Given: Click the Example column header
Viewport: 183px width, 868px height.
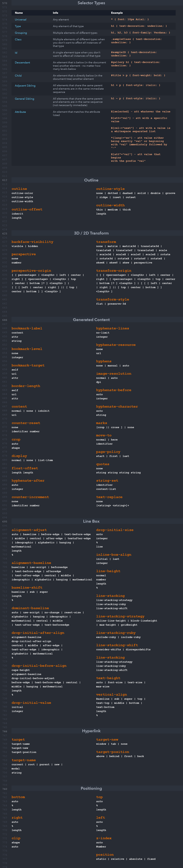Looking at the screenshot, I should 117,13.
